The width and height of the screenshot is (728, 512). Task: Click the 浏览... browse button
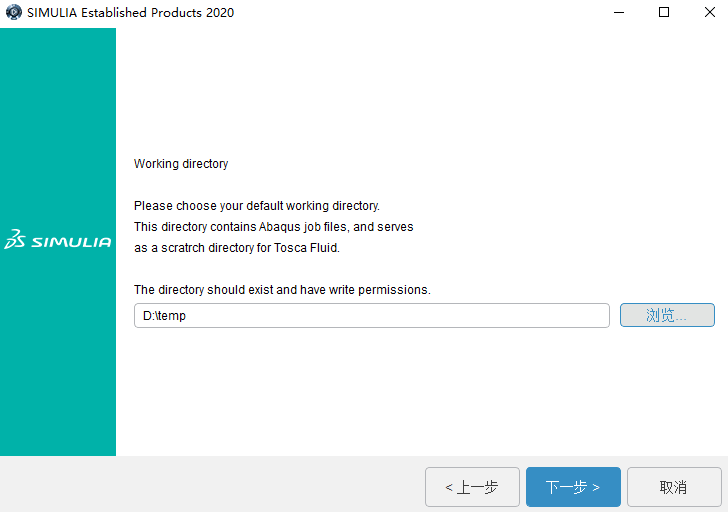(667, 315)
